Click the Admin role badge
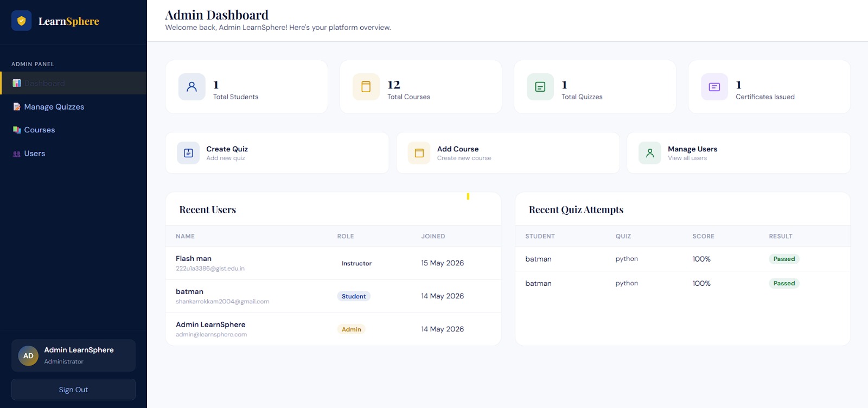This screenshot has width=868, height=408. pos(352,329)
